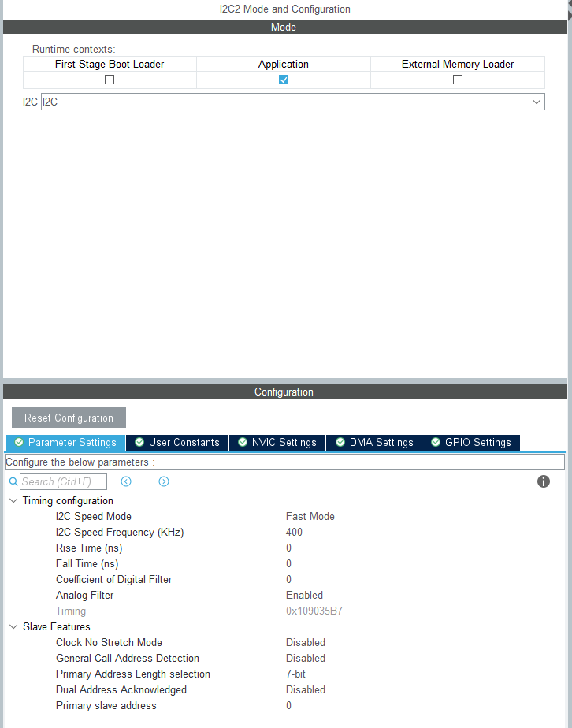Open the I2C mode dropdown
The height and width of the screenshot is (728, 572).
click(293, 102)
